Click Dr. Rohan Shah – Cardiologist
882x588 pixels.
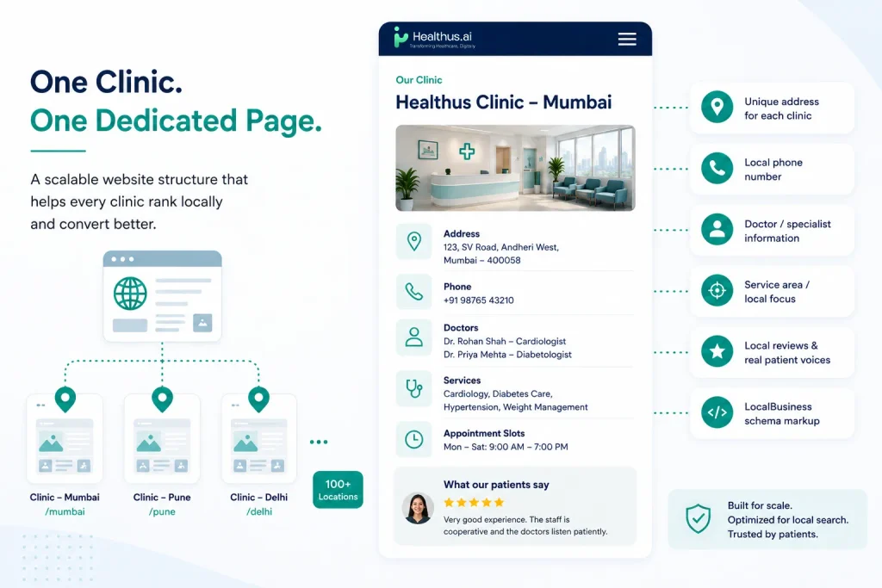click(x=505, y=341)
